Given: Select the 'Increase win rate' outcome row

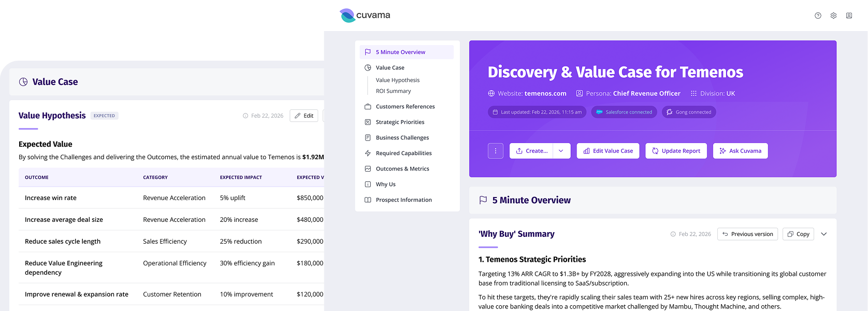Looking at the screenshot, I should (171, 197).
